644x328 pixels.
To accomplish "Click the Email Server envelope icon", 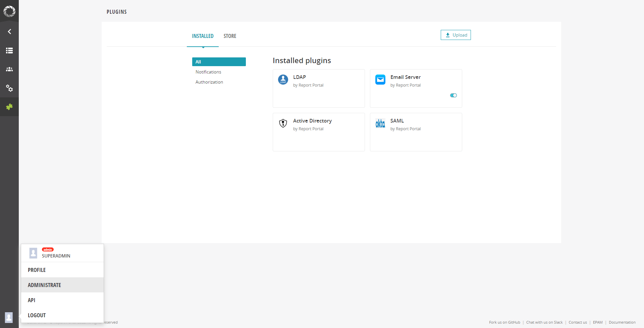I will [380, 80].
